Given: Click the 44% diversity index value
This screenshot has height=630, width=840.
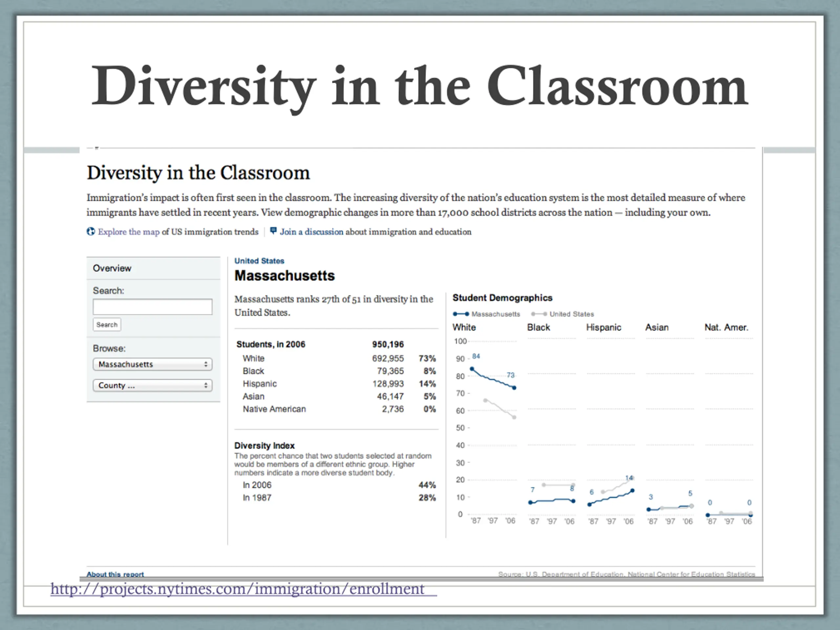Looking at the screenshot, I should pyautogui.click(x=427, y=485).
